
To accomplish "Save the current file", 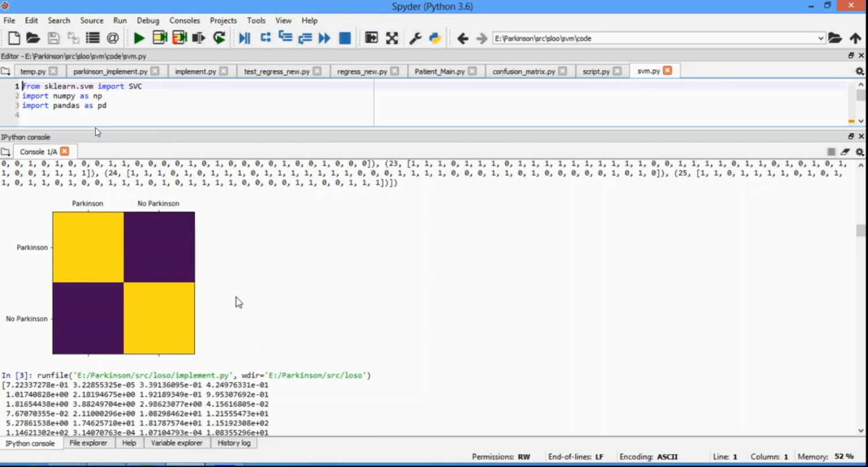I will [53, 38].
